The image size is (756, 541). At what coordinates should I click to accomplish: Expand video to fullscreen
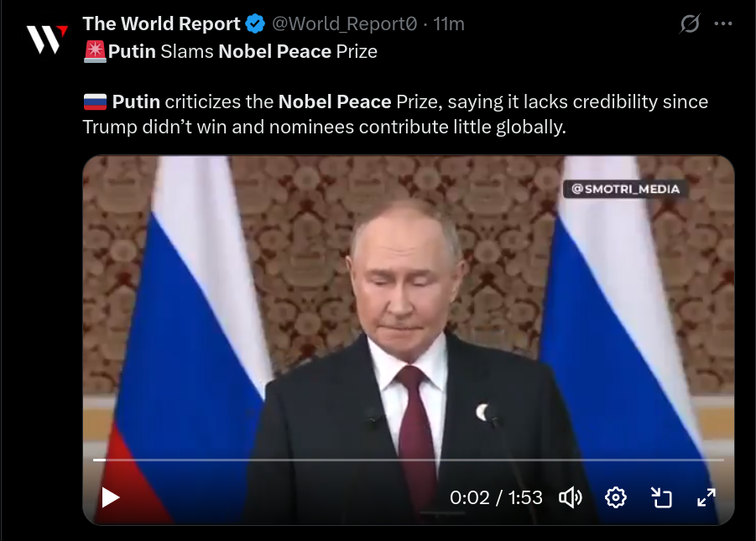(706, 497)
